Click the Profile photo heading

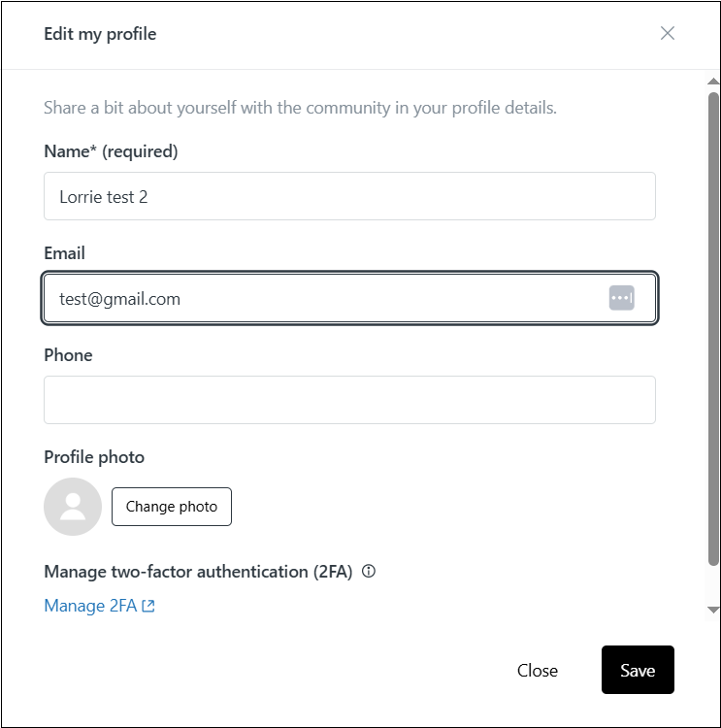94,457
